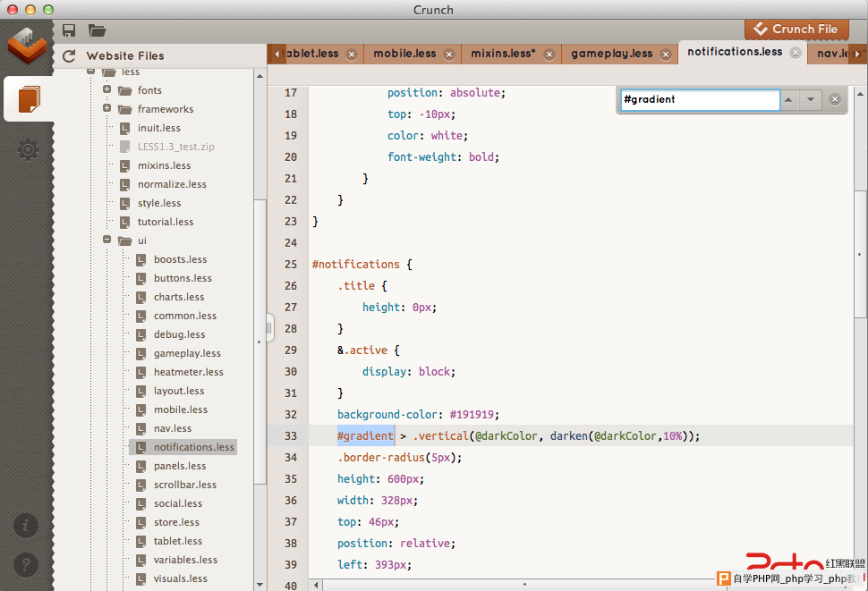This screenshot has height=591, width=868.
Task: Open store.less in file tree
Action: coord(176,523)
